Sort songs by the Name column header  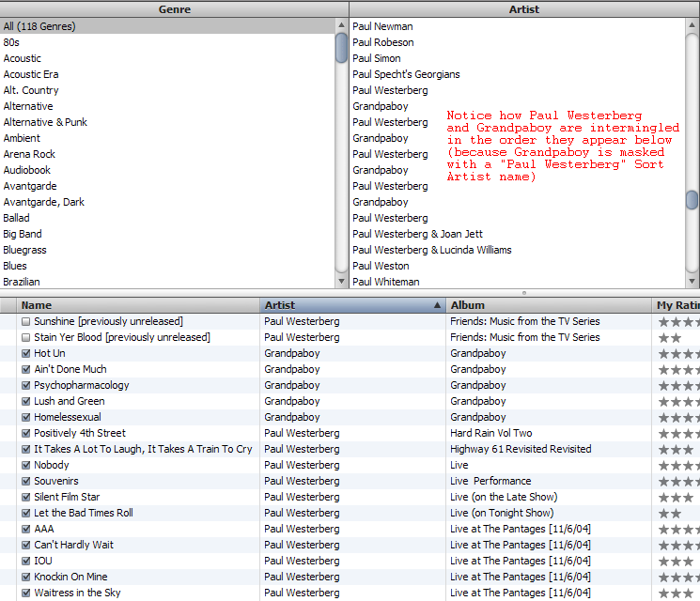(138, 305)
